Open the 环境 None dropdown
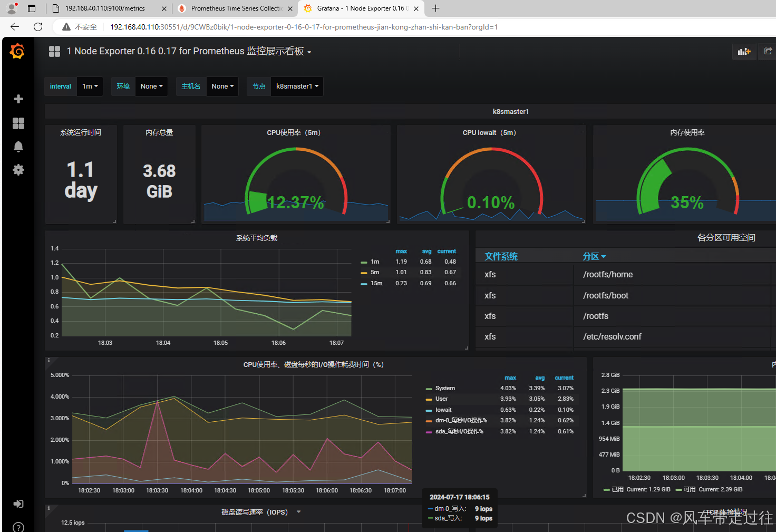 click(151, 86)
